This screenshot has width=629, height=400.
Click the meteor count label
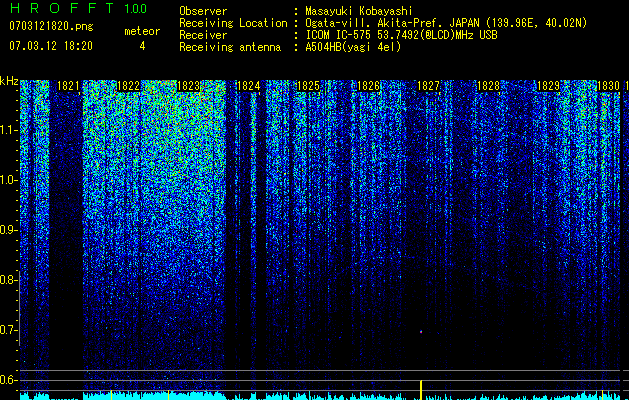142,31
